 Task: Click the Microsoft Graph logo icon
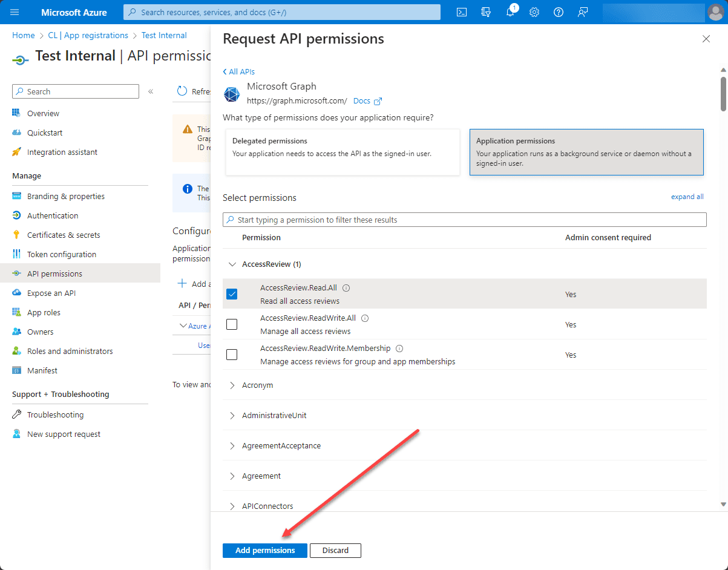pyautogui.click(x=232, y=94)
